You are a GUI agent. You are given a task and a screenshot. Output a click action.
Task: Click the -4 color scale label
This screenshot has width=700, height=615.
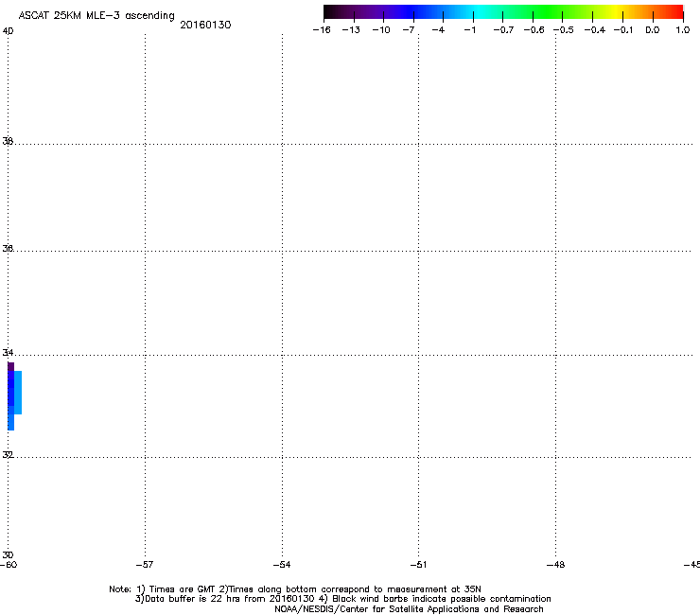[438, 30]
